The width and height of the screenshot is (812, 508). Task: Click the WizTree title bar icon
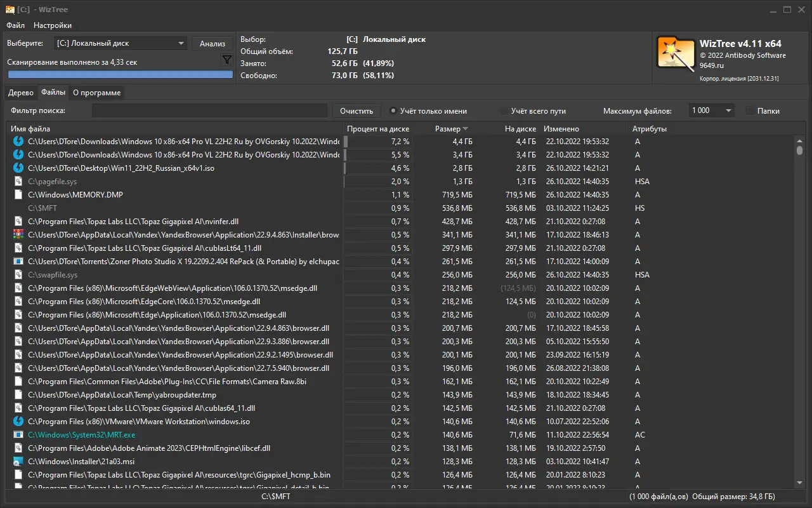(10, 10)
